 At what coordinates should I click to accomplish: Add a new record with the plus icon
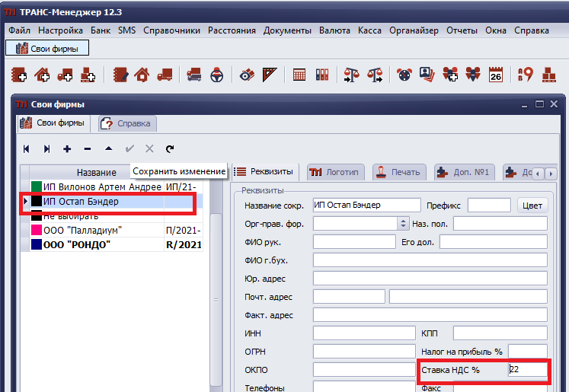67,149
